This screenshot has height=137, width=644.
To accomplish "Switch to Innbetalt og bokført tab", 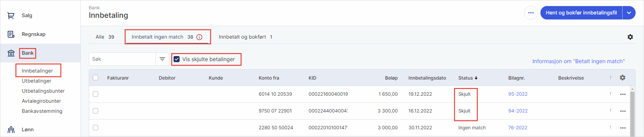I will coord(245,37).
